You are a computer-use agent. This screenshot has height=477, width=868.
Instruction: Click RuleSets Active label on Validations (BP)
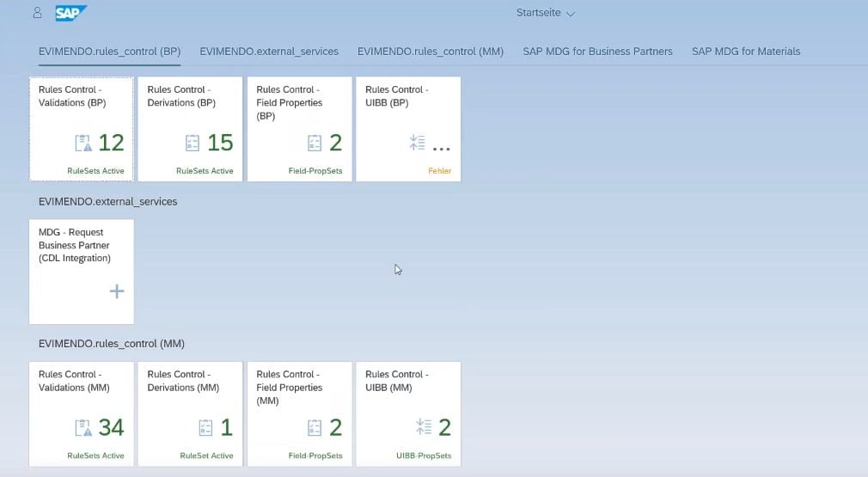pyautogui.click(x=95, y=171)
